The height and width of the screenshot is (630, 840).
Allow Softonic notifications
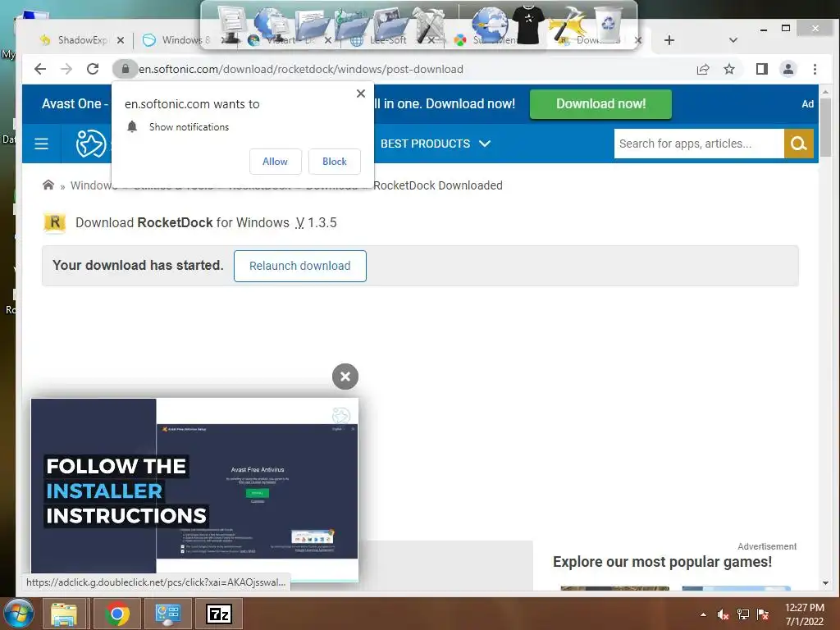click(276, 162)
